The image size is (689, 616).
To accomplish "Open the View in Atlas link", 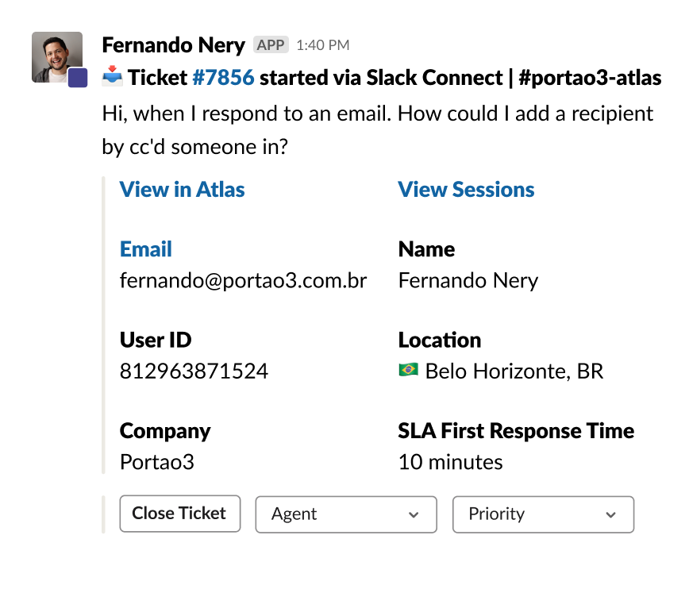I will click(182, 190).
